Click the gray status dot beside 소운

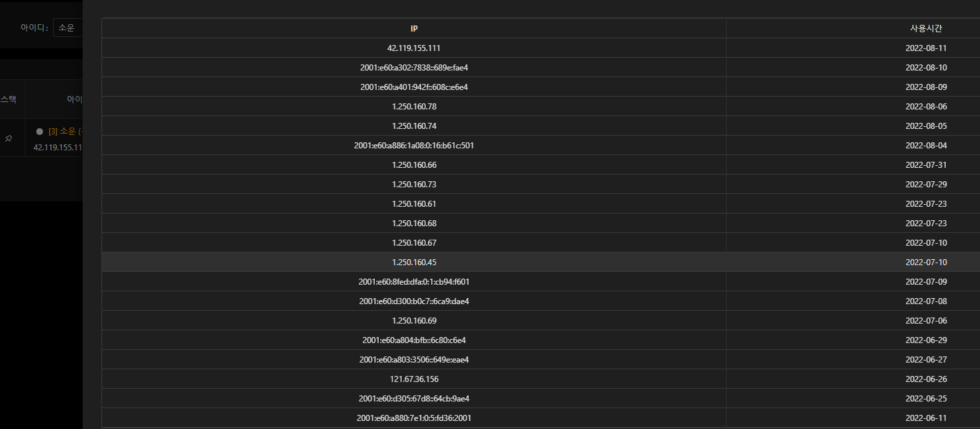(40, 132)
